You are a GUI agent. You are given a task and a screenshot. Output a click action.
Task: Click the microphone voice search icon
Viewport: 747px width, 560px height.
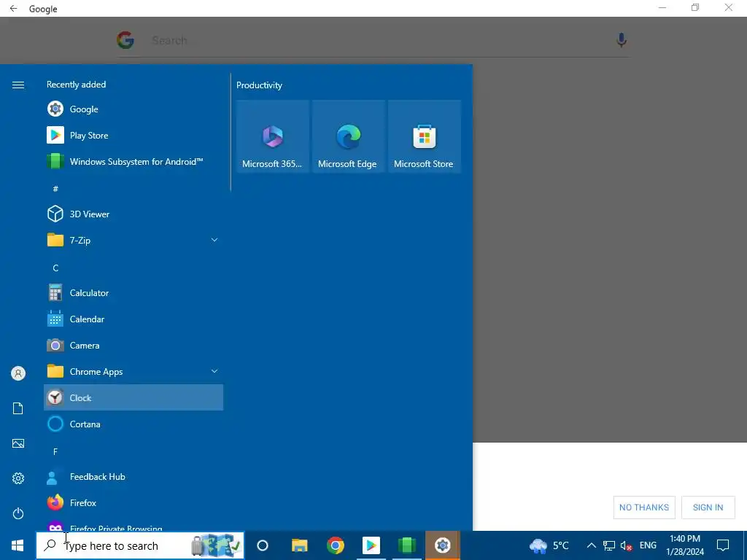point(622,41)
